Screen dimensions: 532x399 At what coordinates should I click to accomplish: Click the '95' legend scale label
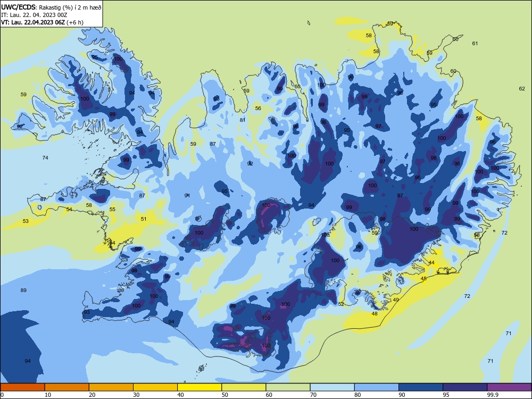tap(446, 395)
